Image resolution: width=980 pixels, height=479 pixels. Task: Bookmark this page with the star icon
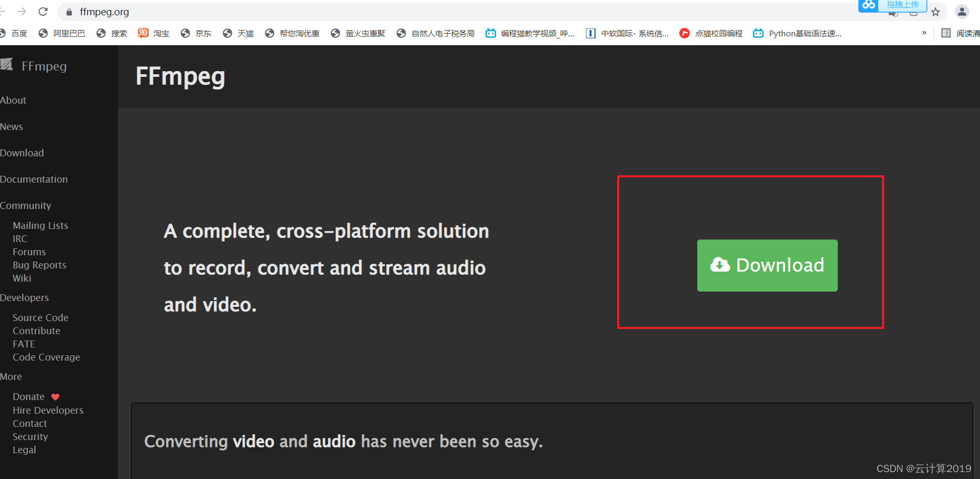coord(935,12)
